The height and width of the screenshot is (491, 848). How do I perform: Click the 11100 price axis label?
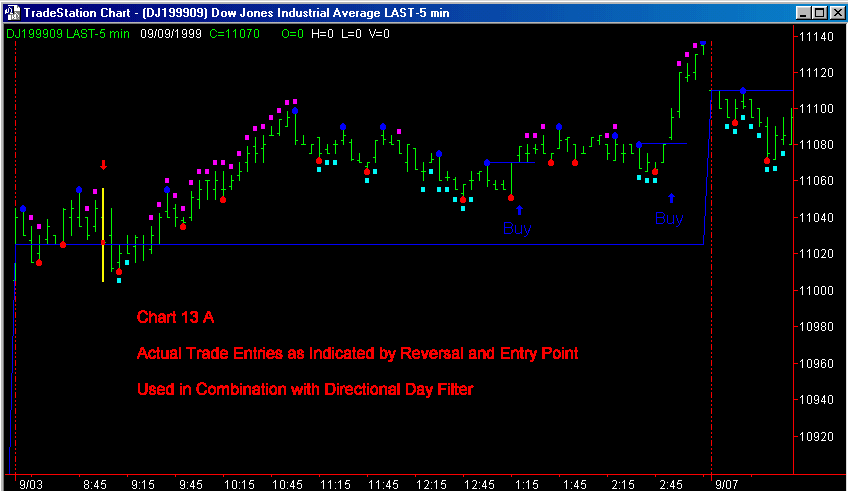(x=817, y=109)
